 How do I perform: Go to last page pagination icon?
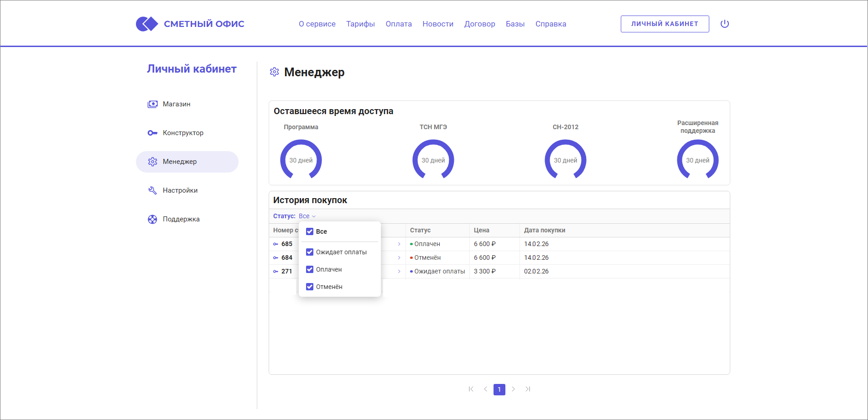pos(528,389)
